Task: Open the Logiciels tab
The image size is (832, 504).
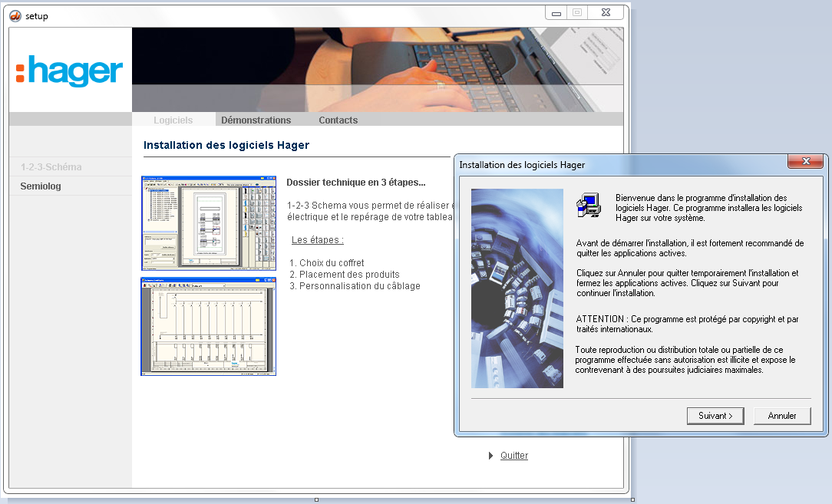Action: point(173,120)
